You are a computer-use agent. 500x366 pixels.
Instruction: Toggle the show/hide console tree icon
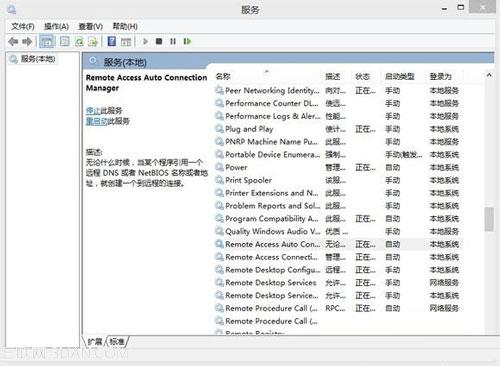(46, 42)
